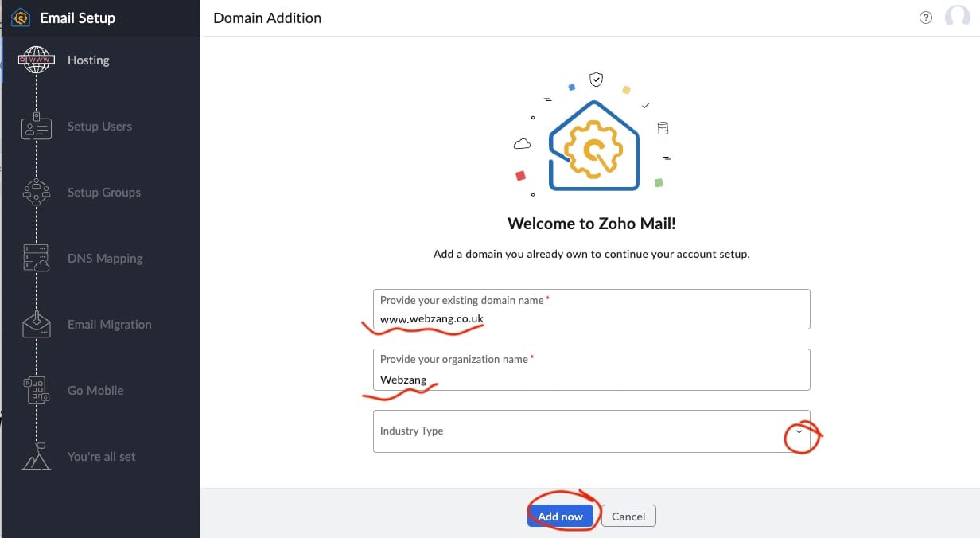This screenshot has width=980, height=538.
Task: Click into the organization name field
Action: [x=591, y=379]
